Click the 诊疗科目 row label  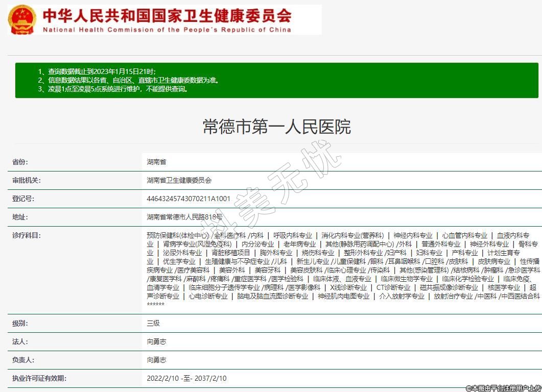pyautogui.click(x=27, y=235)
